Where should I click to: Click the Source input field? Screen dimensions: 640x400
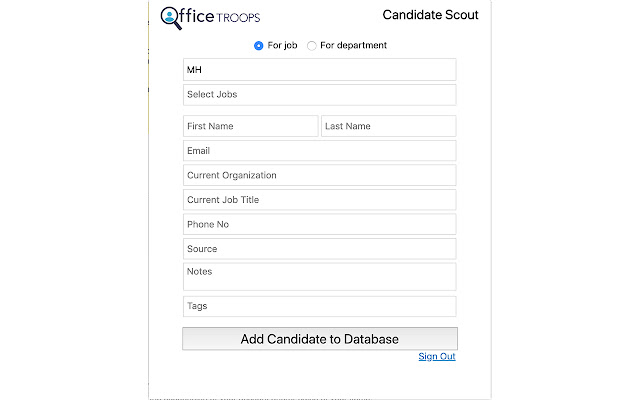coord(319,249)
